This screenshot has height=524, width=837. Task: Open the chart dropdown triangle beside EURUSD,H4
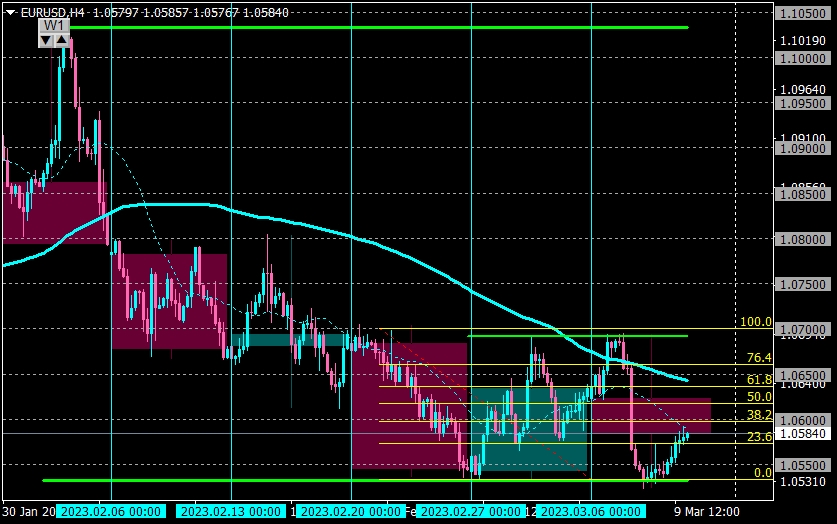click(x=10, y=12)
